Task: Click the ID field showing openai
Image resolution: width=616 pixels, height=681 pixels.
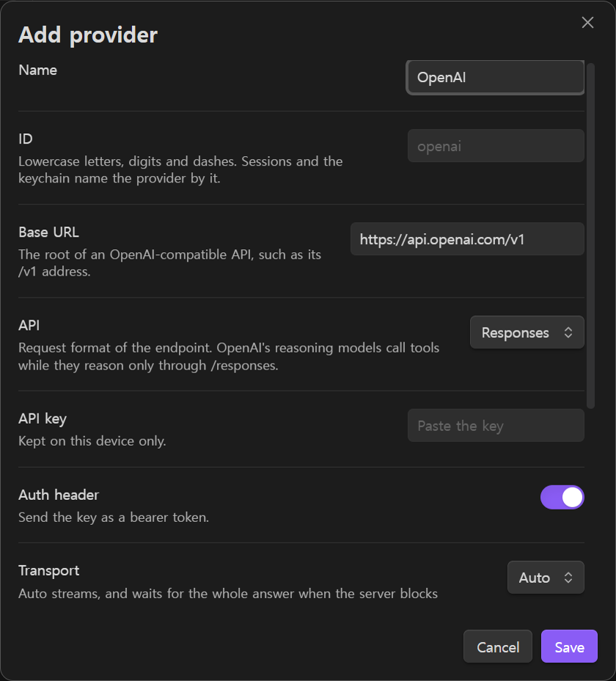Action: (496, 146)
